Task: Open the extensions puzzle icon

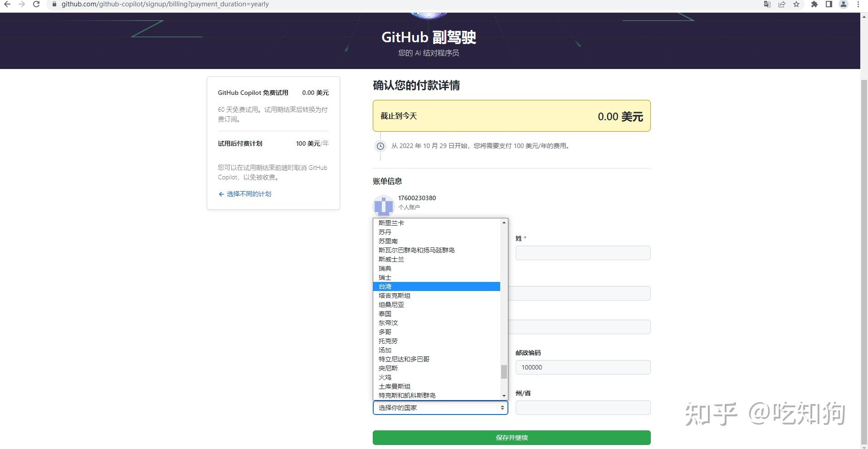Action: click(814, 4)
